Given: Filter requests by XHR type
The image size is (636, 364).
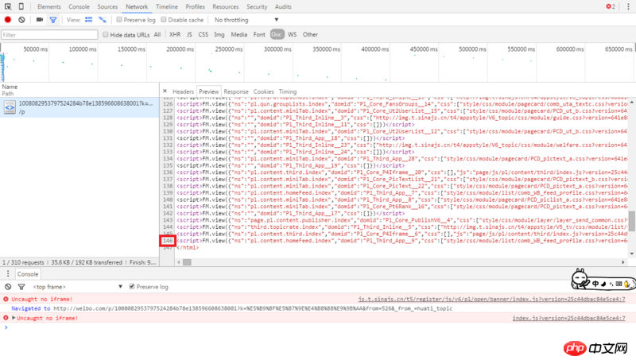Looking at the screenshot, I should coord(174,35).
